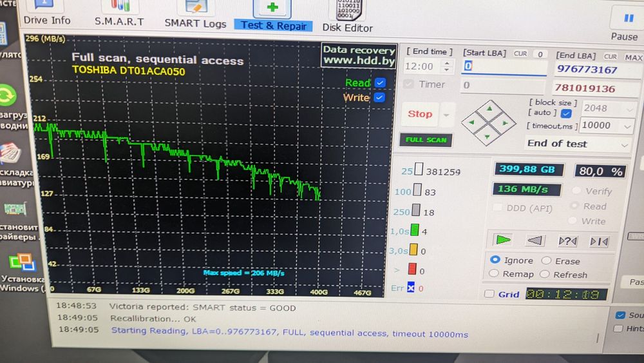Viewport: 644px width, 363px height.
Task: Open the Data recovery www.hdd.by link
Action: 359,55
